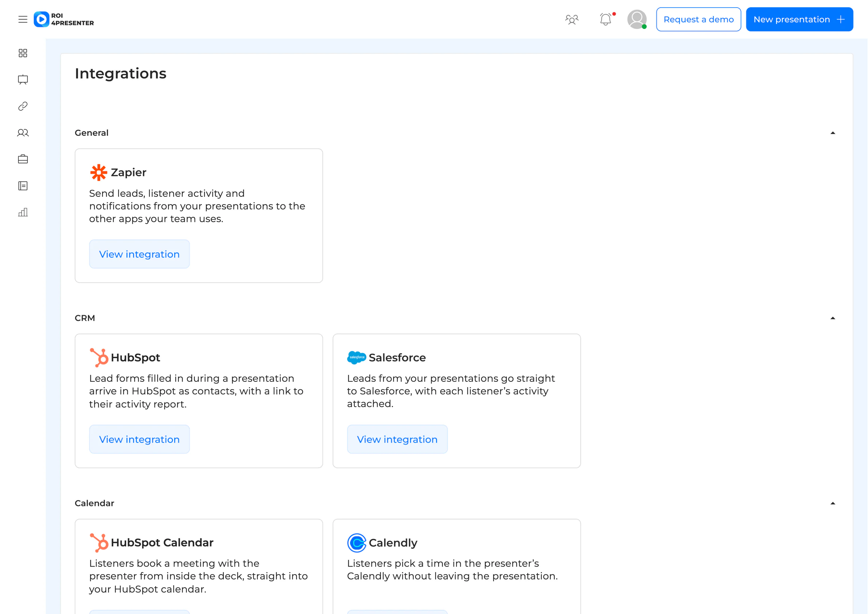Open the document list icon in sidebar

(23, 186)
